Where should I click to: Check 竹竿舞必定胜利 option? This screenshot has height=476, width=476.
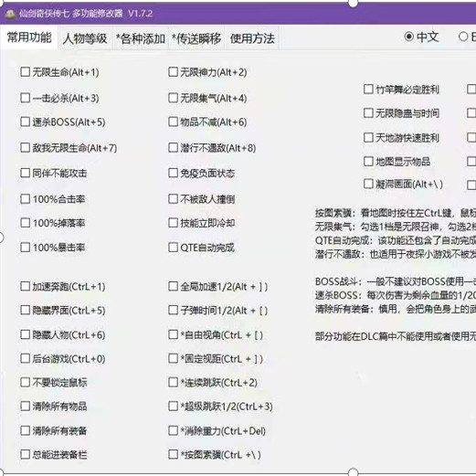point(368,90)
